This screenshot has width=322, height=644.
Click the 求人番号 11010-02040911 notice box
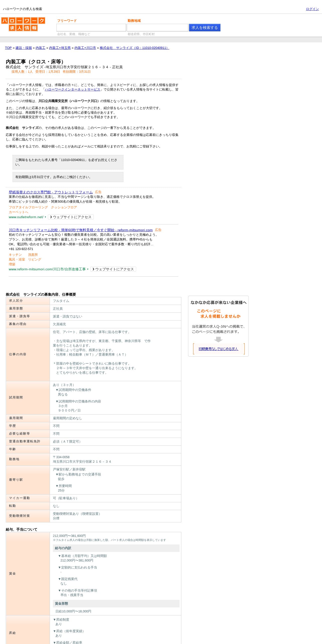68,162
